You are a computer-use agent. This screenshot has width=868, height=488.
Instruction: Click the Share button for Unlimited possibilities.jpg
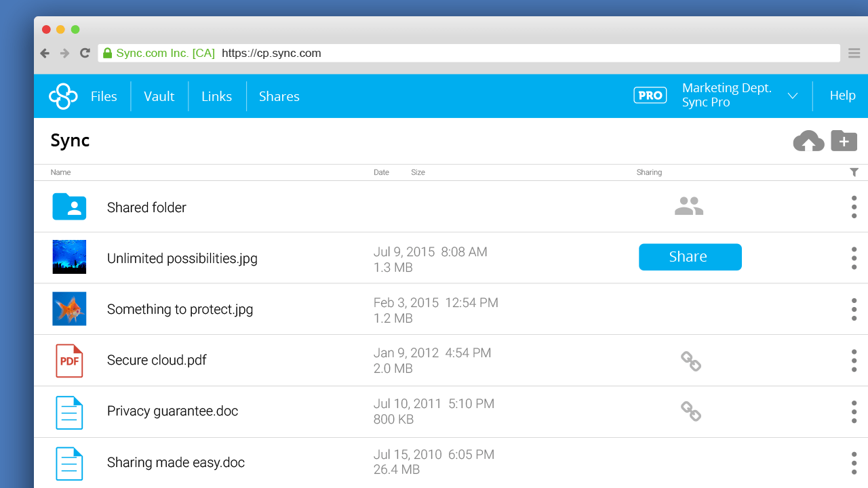click(690, 257)
